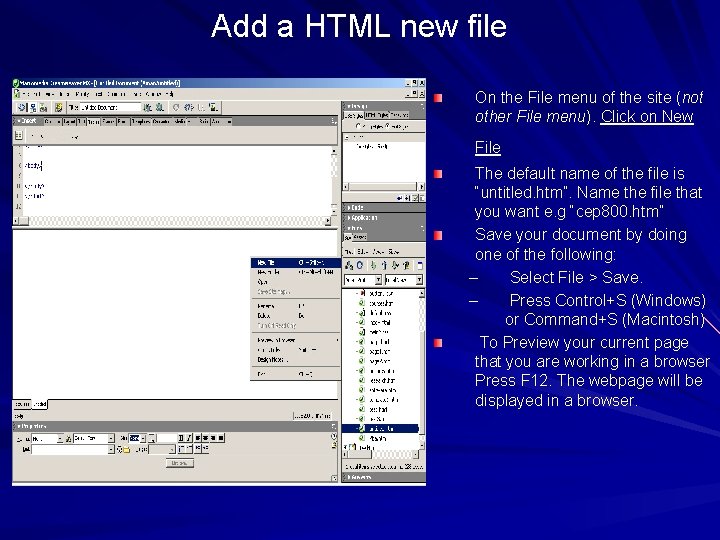Viewport: 720px width, 540px height.
Task: Click the Ordered List icon in Properties
Action: pyautogui.click(x=189, y=448)
